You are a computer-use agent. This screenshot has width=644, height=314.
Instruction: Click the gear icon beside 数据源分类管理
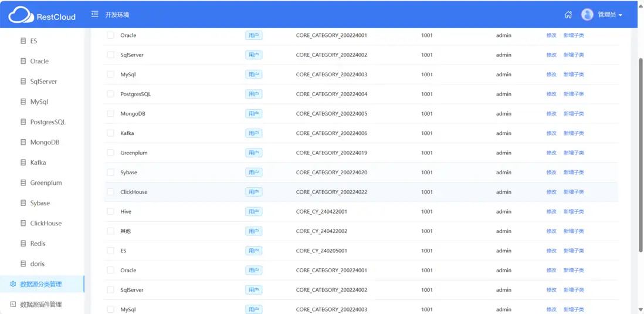click(13, 284)
